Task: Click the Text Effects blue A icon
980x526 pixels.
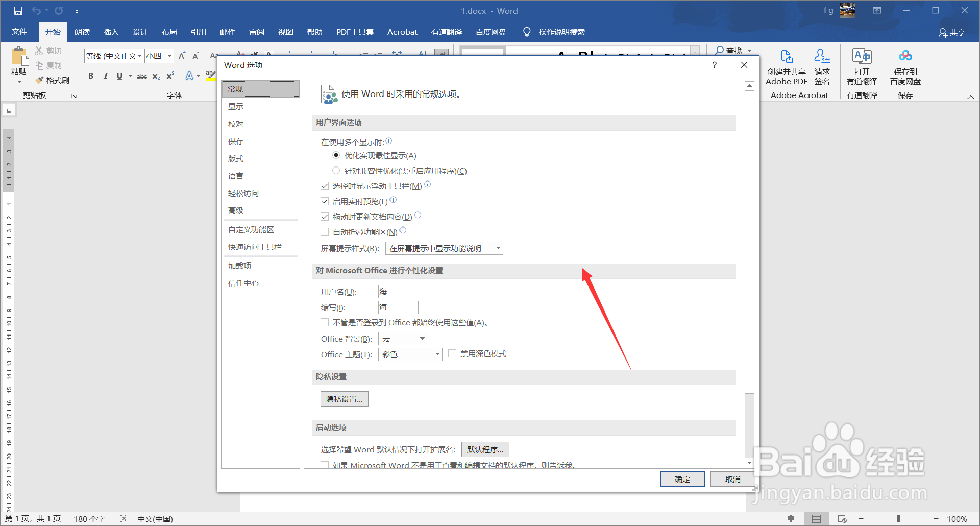Action: (189, 76)
